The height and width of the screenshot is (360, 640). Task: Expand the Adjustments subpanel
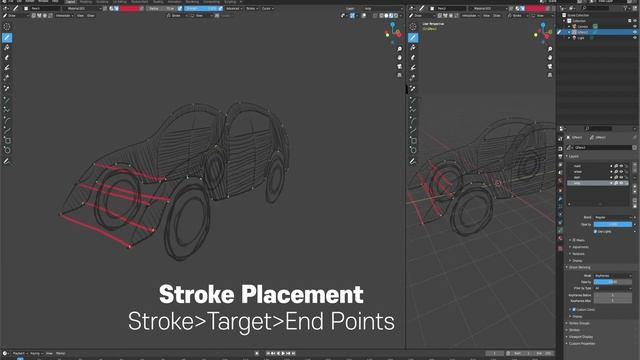coord(579,247)
